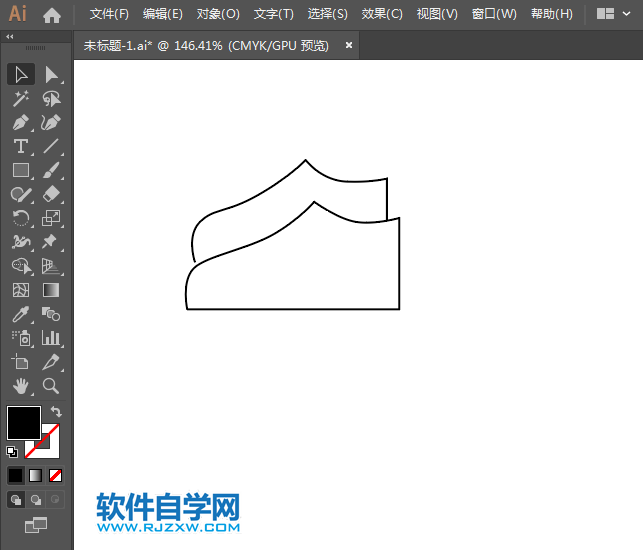Click the toolbar panel grip handle
Screen dimensions: 643x550
click(36, 48)
